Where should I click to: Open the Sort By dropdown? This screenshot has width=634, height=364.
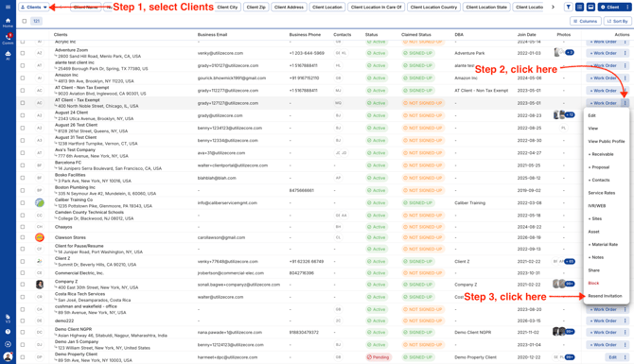[617, 21]
